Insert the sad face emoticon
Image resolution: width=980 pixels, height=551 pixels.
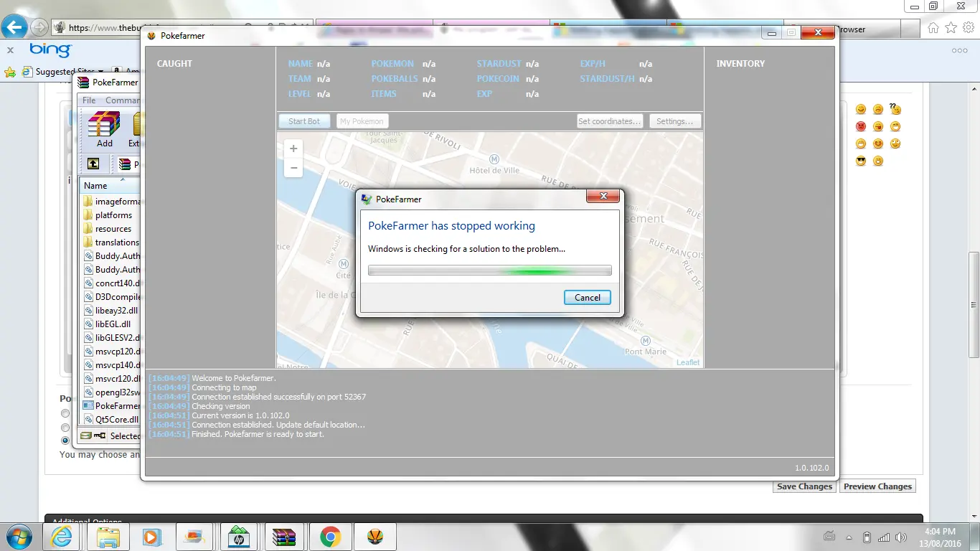(x=878, y=109)
